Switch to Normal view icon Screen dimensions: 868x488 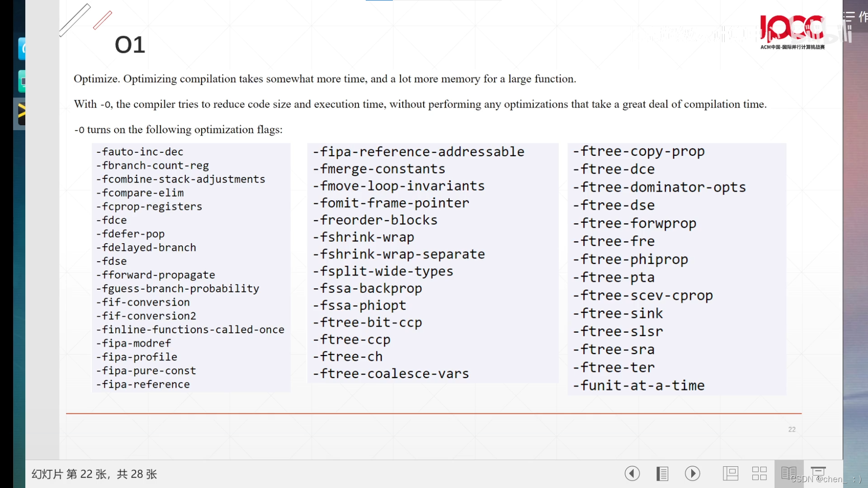(730, 474)
